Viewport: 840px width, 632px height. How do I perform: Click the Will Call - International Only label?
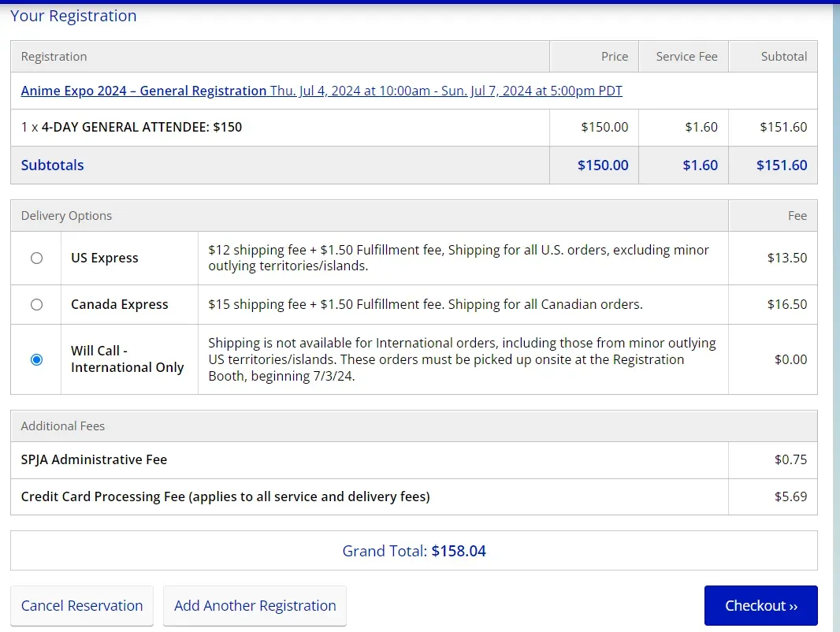click(127, 359)
